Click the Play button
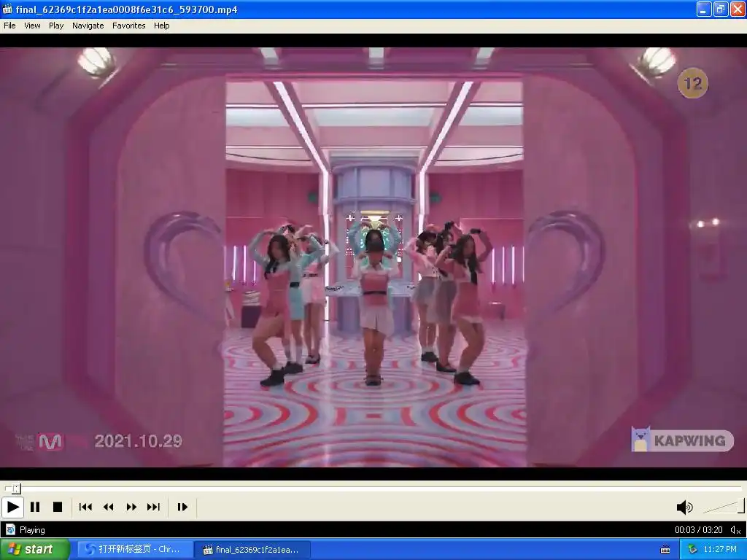The width and height of the screenshot is (747, 560). 12,507
